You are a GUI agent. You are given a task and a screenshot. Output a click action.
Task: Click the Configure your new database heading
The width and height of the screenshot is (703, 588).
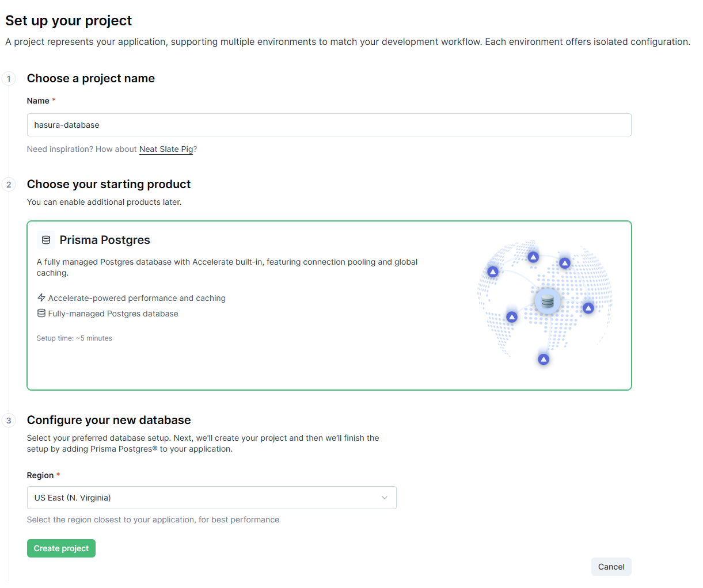click(109, 420)
